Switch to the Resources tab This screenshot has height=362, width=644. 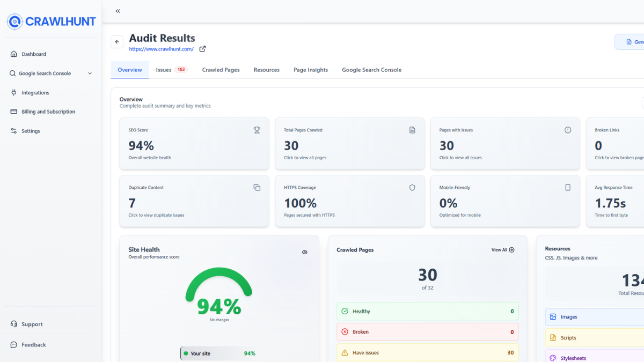(267, 70)
